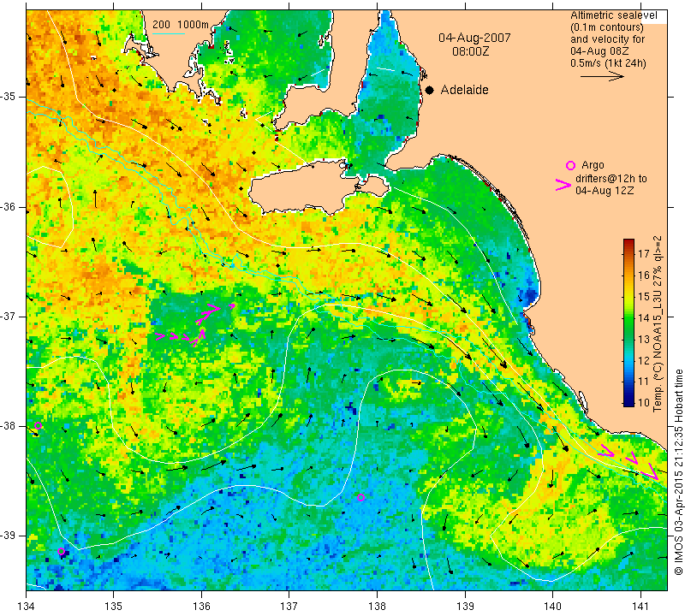The image size is (685, 616).
Task: Click the 0.5m/s (1kt 24h) scale text
Action: (x=608, y=63)
